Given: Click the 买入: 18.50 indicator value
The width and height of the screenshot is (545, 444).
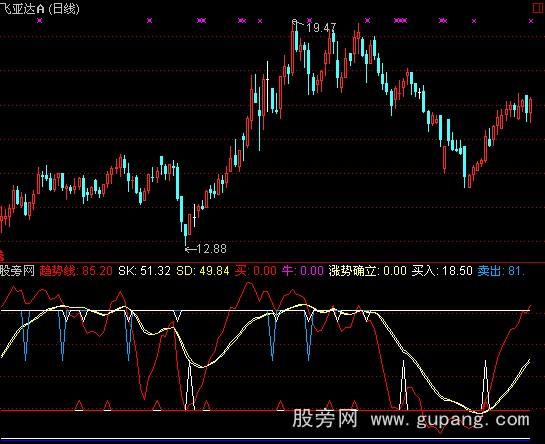Looking at the screenshot, I should tap(442, 271).
